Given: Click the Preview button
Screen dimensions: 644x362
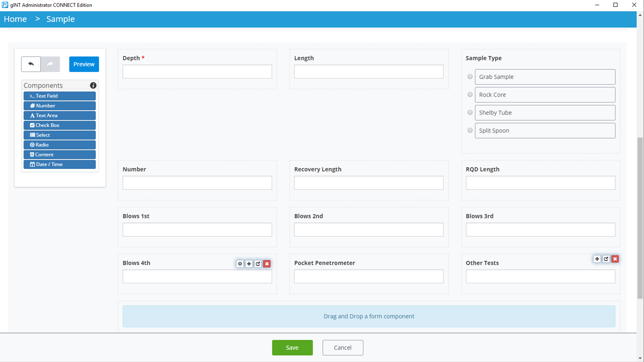Looking at the screenshot, I should [x=84, y=64].
